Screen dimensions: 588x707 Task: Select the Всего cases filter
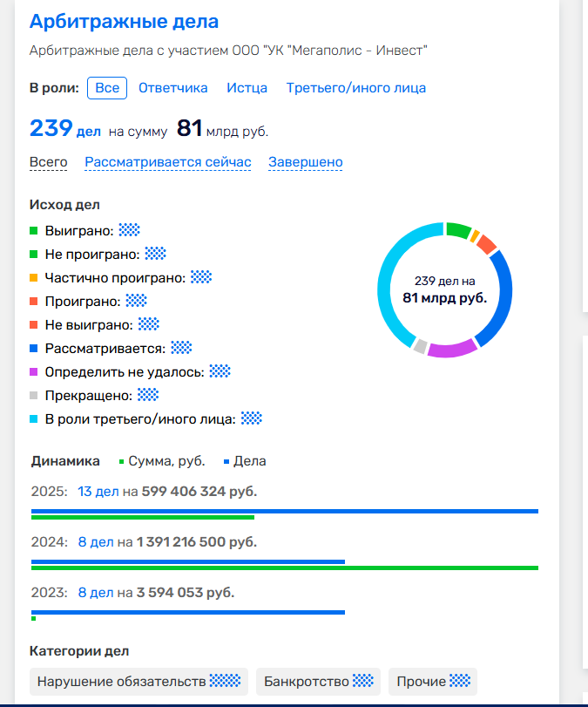pos(48,162)
